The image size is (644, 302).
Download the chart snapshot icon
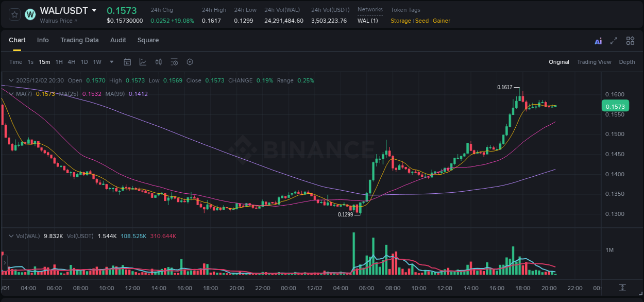pos(622,288)
